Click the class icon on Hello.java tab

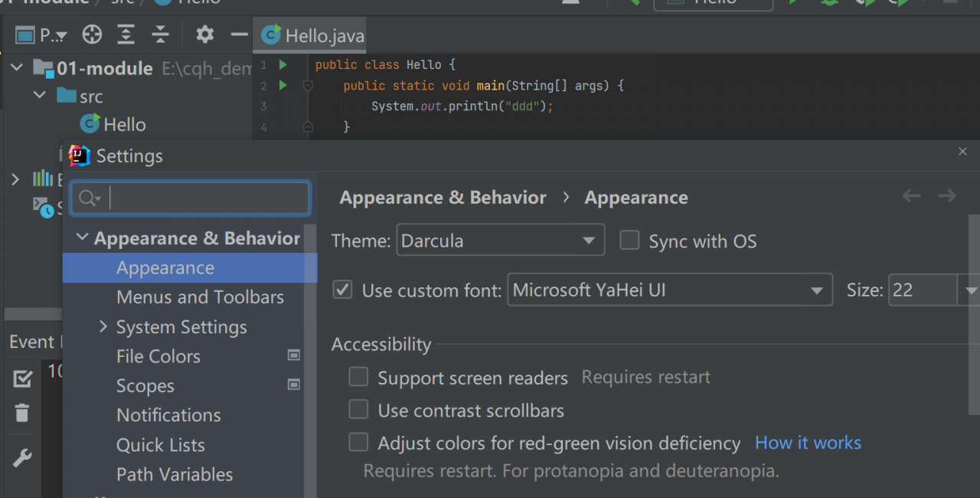[x=271, y=34]
